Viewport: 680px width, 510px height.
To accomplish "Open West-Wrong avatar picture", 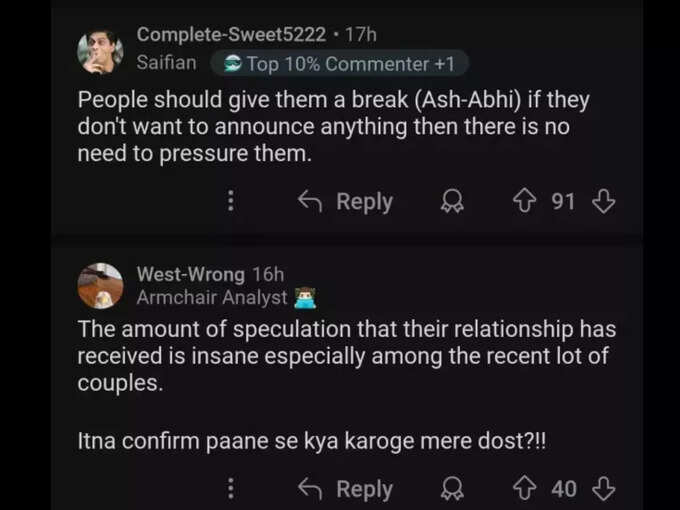I will pos(100,285).
